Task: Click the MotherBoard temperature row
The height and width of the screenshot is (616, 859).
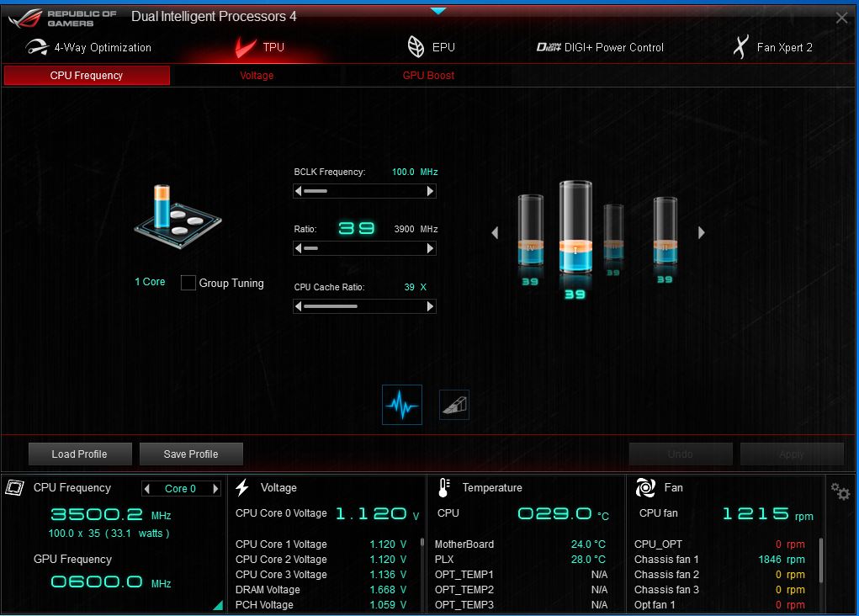Action: pyautogui.click(x=521, y=544)
